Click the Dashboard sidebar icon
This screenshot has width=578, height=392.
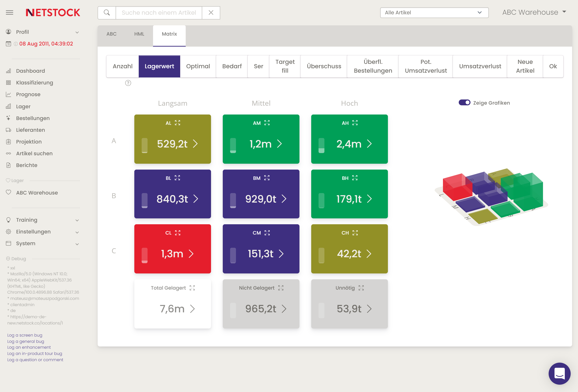8,71
